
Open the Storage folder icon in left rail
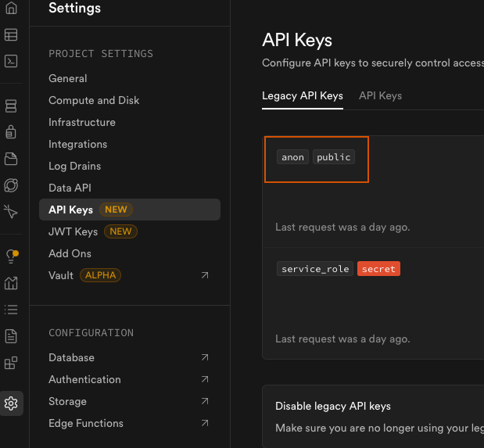[11, 159]
